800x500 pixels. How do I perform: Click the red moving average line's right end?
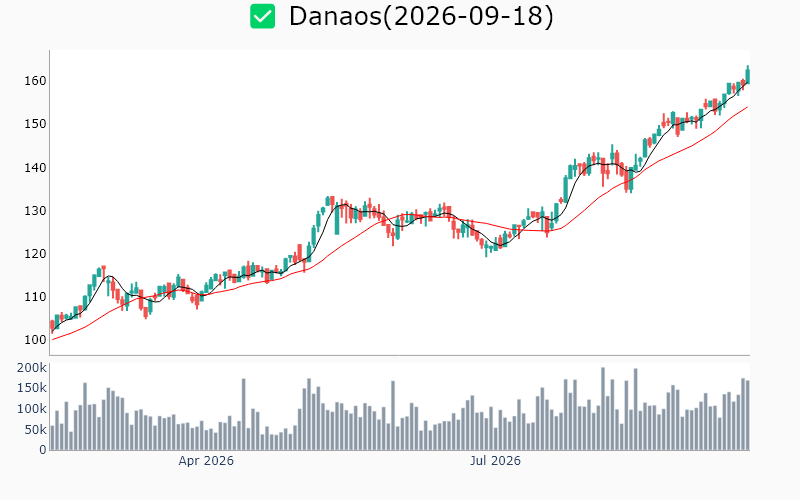pos(747,107)
